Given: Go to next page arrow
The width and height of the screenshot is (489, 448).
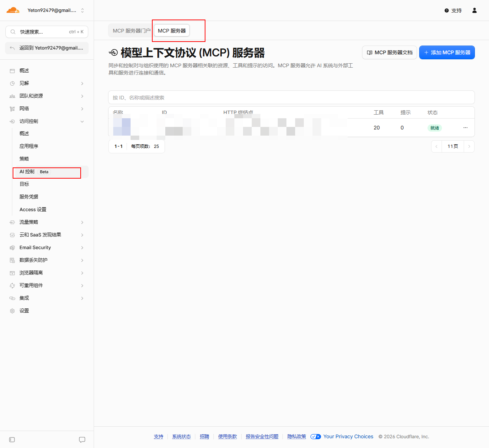Looking at the screenshot, I should click(x=469, y=146).
